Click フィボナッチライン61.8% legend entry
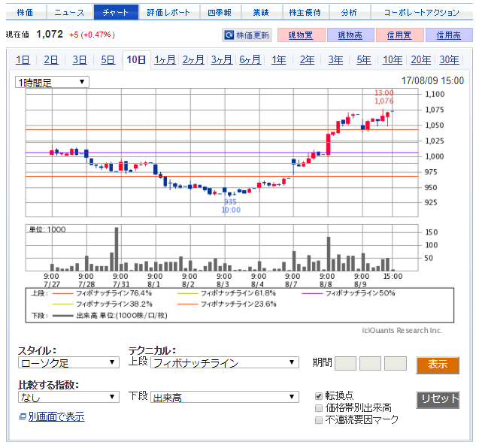The image size is (479, 448). pyautogui.click(x=226, y=293)
